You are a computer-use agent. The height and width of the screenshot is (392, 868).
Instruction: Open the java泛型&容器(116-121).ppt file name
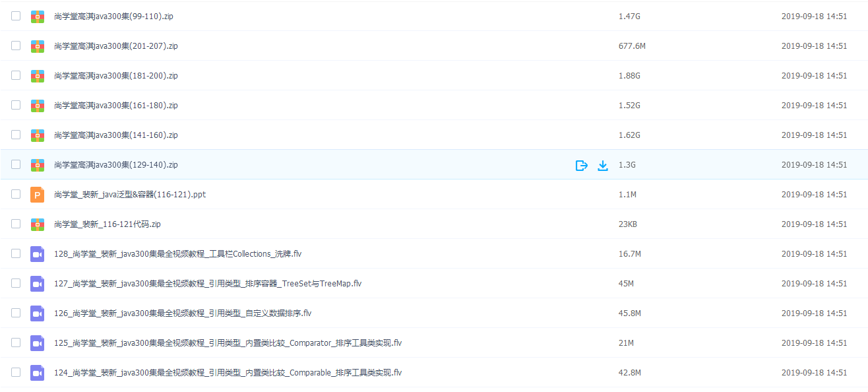130,195
